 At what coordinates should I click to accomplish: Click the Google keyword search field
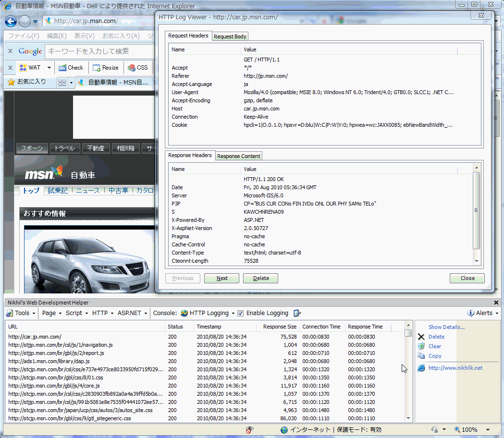pos(100,51)
